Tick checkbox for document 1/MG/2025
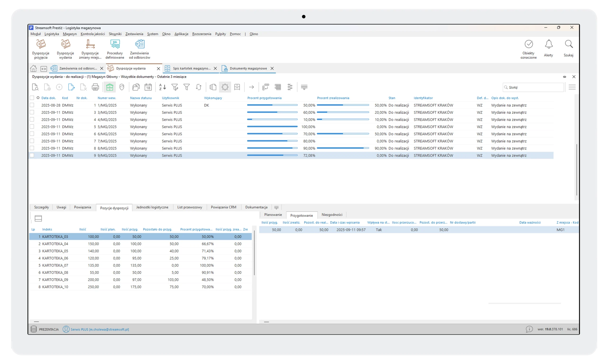This screenshot has width=607, height=364. [32, 105]
